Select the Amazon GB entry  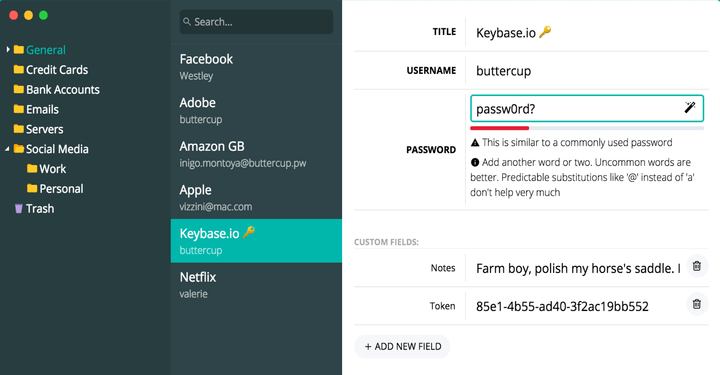click(256, 154)
